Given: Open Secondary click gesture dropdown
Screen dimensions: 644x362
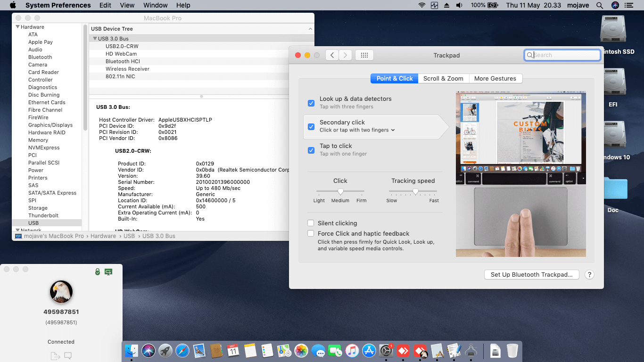Looking at the screenshot, I should [357, 130].
